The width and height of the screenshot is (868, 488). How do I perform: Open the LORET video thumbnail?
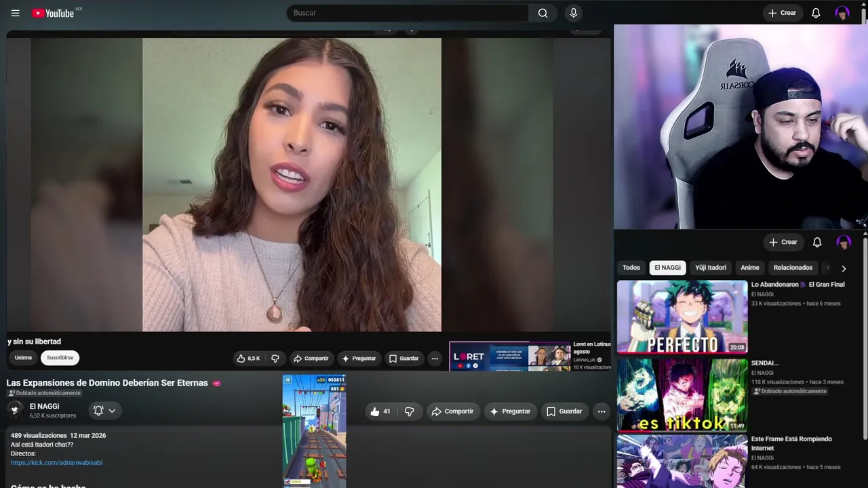click(510, 357)
